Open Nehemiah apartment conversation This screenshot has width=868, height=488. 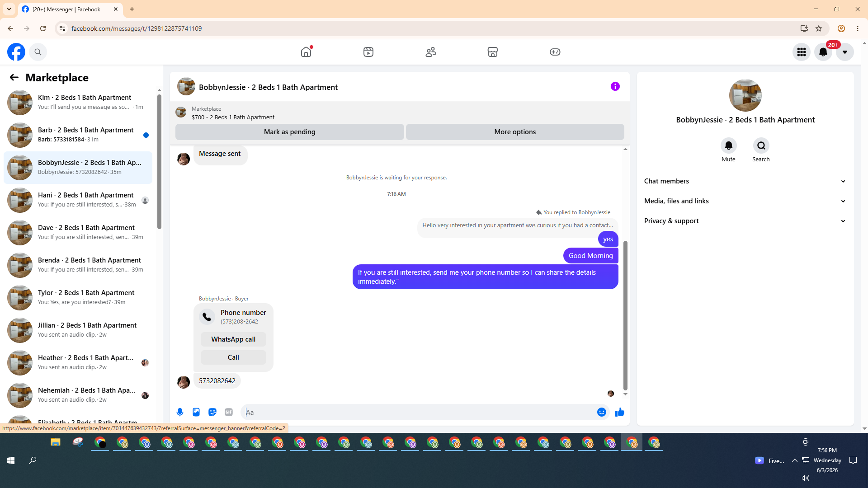tap(78, 395)
